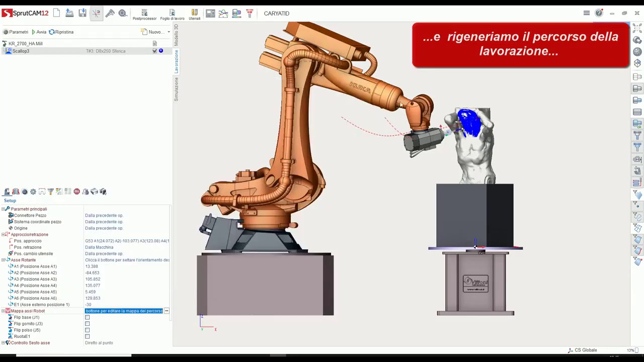Viewport: 644px width, 362px height.
Task: Open the graph chart icon
Action: click(x=223, y=13)
